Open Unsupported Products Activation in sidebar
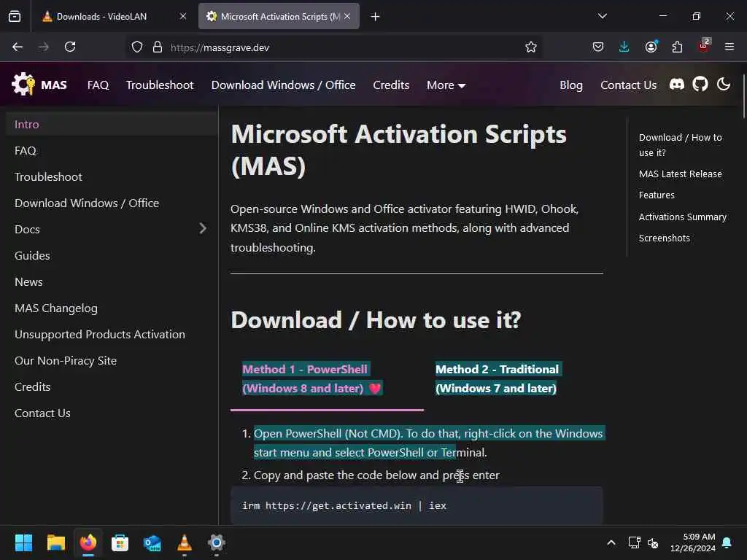This screenshot has width=747, height=560. 112,334
